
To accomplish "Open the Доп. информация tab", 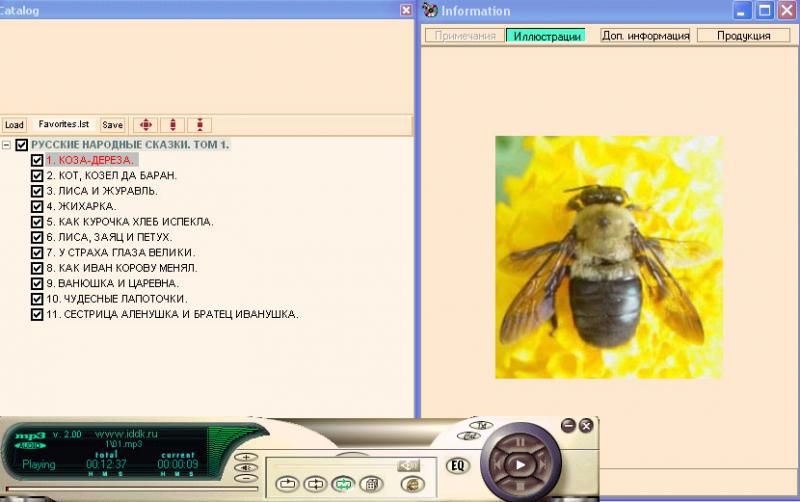I will click(x=645, y=35).
